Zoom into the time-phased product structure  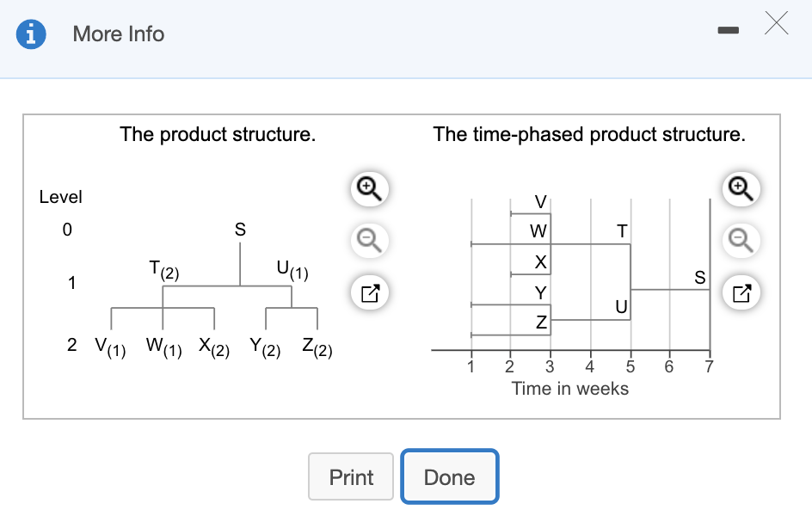tap(741, 188)
